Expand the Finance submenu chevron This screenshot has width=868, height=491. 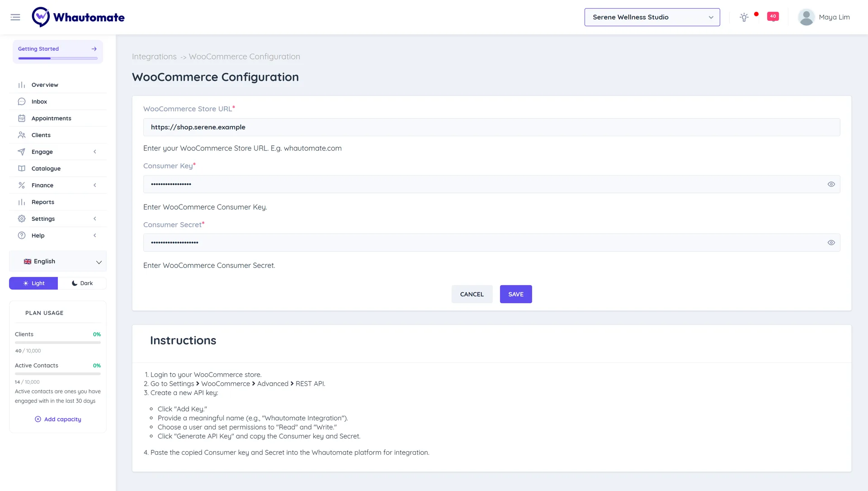95,186
